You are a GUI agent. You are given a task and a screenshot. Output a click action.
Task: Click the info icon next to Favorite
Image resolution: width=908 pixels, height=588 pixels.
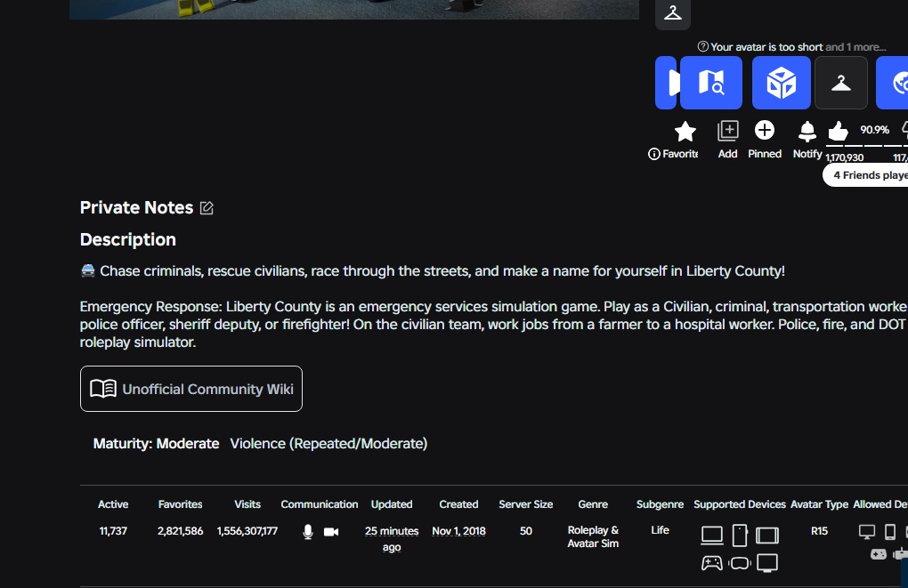(x=653, y=154)
